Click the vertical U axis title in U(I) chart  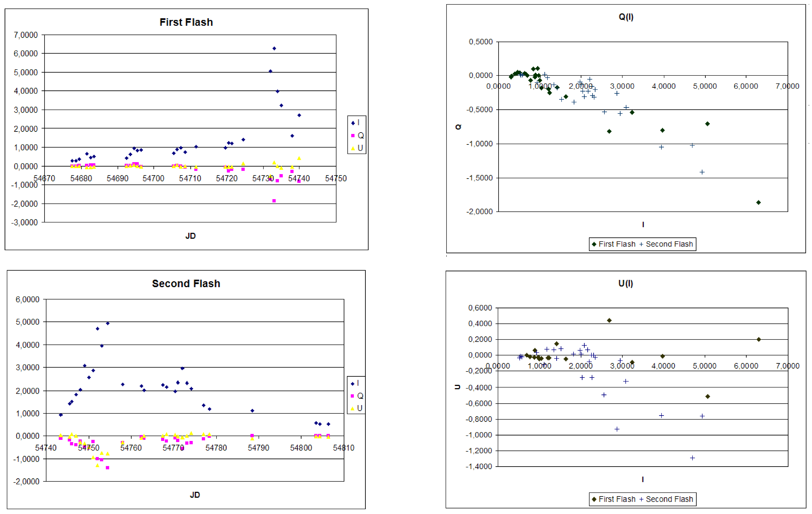[457, 387]
